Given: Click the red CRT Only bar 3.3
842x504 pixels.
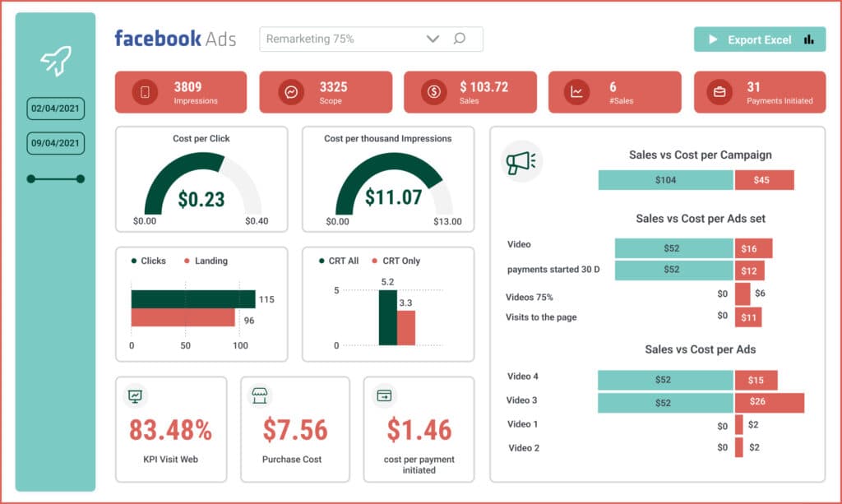Looking at the screenshot, I should pyautogui.click(x=406, y=328).
